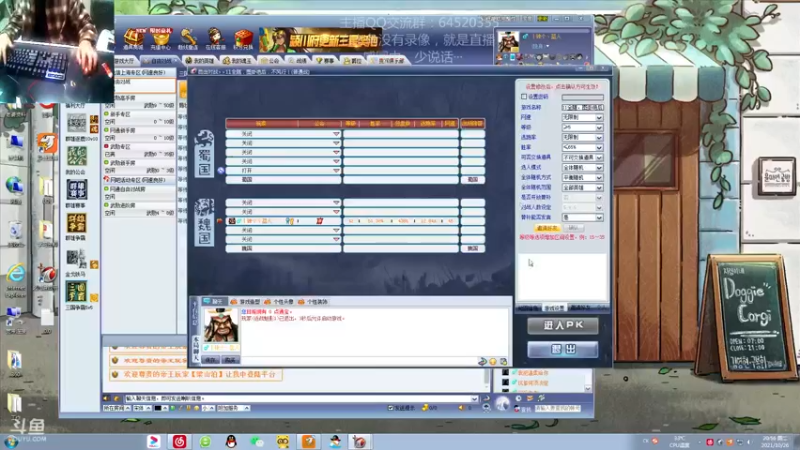
Task: Open the 等级 level dropdown
Action: click(583, 127)
